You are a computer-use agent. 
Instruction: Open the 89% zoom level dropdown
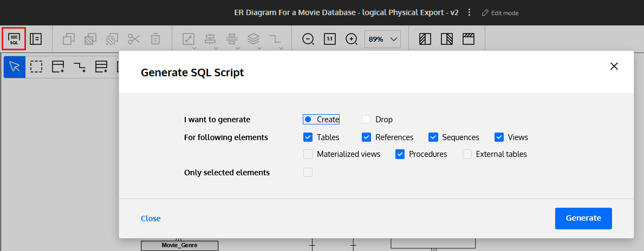click(x=382, y=39)
